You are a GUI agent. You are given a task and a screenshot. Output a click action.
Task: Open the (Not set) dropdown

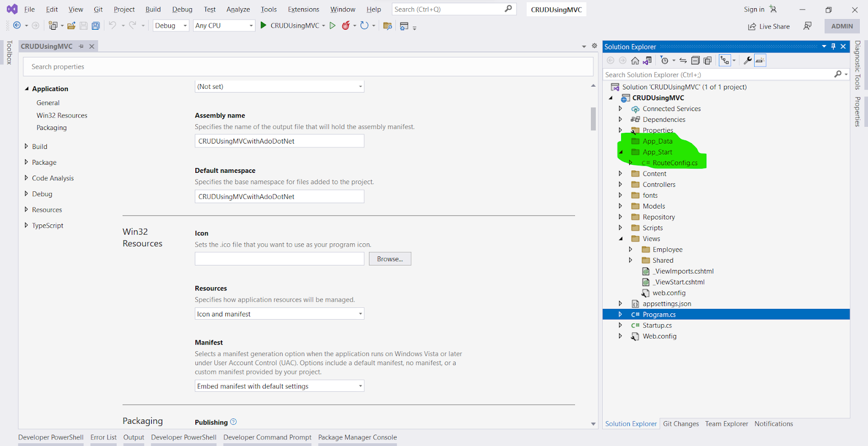tap(279, 87)
